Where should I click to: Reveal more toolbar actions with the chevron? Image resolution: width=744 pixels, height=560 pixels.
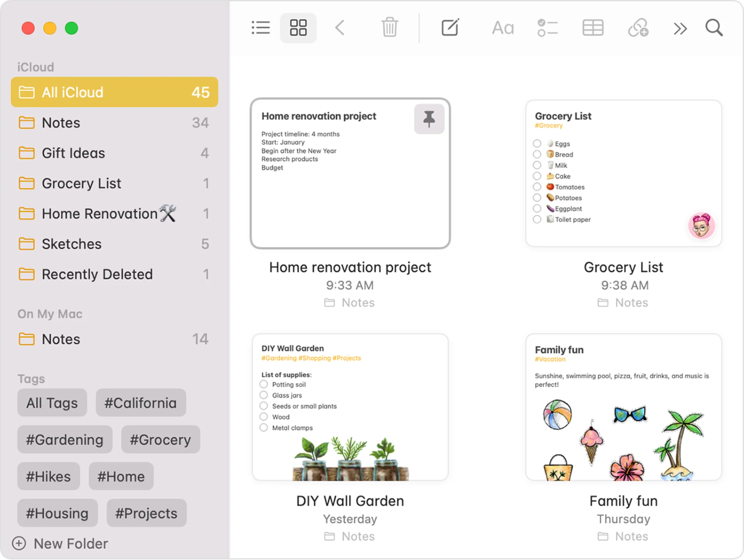coord(680,28)
